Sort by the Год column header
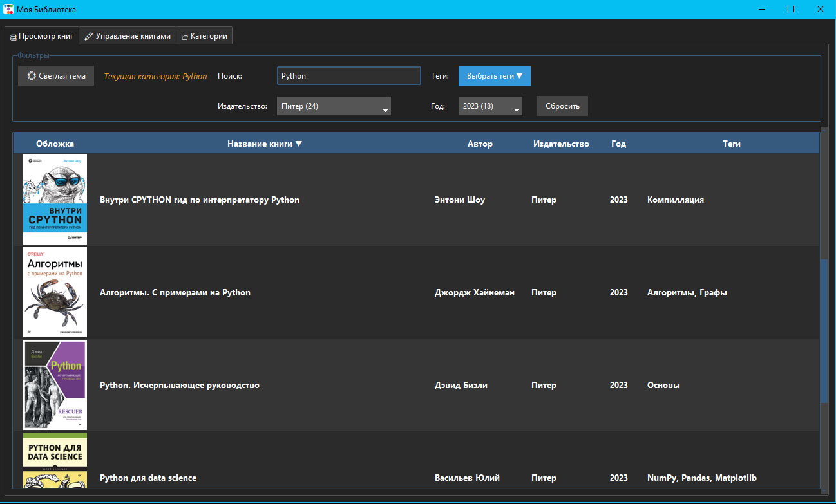This screenshot has height=504, width=836. [x=618, y=144]
